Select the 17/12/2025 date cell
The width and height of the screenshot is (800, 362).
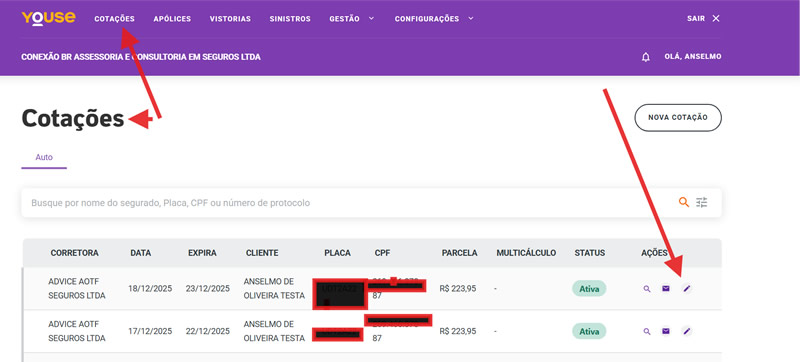pyautogui.click(x=150, y=331)
